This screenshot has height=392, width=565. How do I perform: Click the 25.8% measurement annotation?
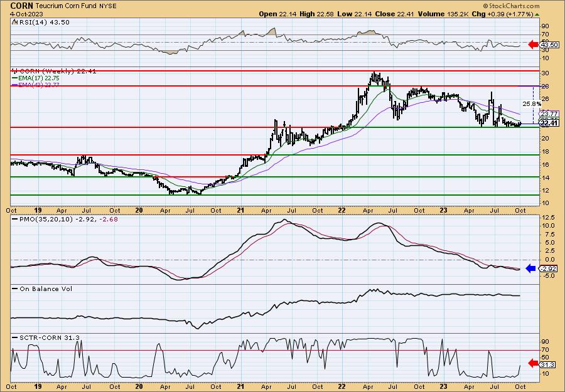[x=532, y=103]
